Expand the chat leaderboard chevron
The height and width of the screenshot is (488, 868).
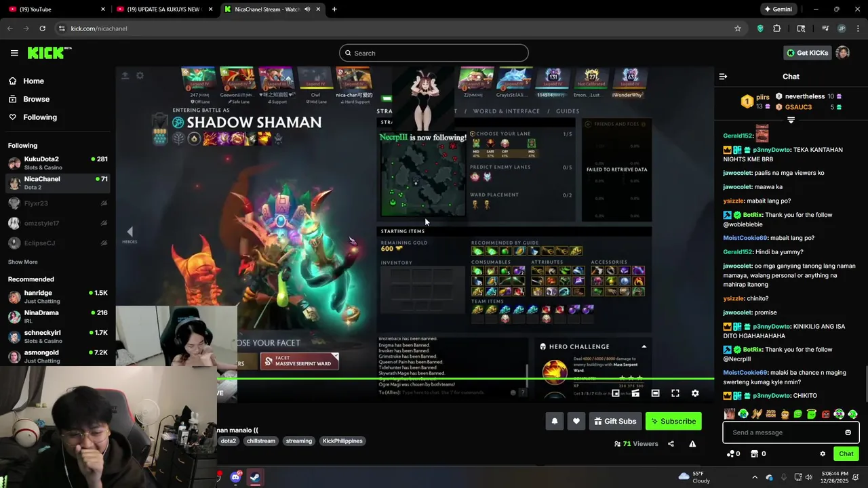(x=791, y=120)
